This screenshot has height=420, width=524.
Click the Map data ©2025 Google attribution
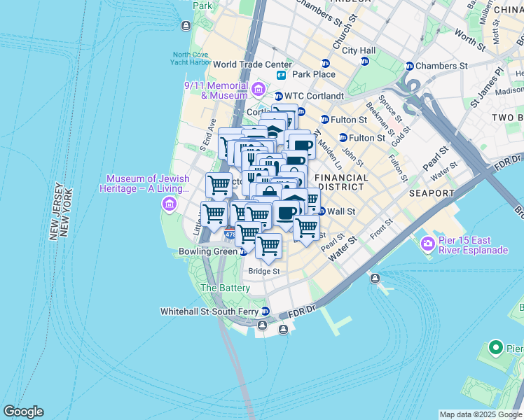click(x=481, y=415)
